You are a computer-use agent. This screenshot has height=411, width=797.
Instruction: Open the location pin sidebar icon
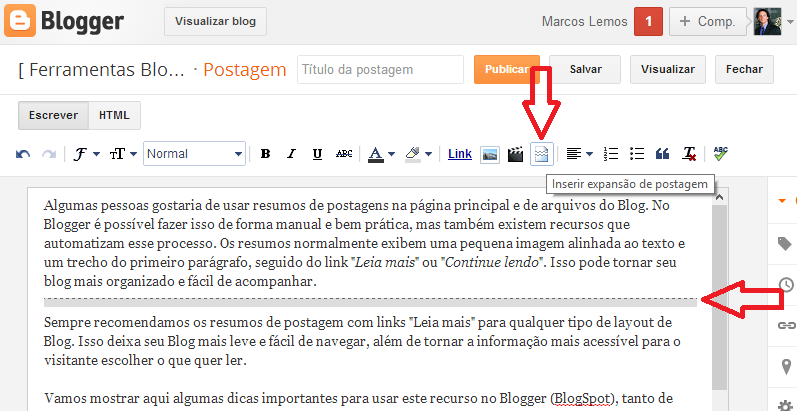tap(786, 366)
